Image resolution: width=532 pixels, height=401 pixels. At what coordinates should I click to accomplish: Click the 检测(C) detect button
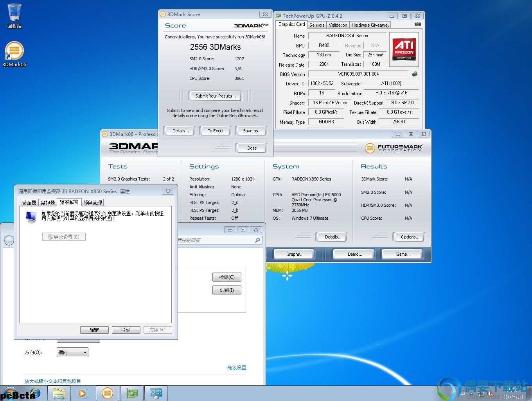[x=227, y=277]
